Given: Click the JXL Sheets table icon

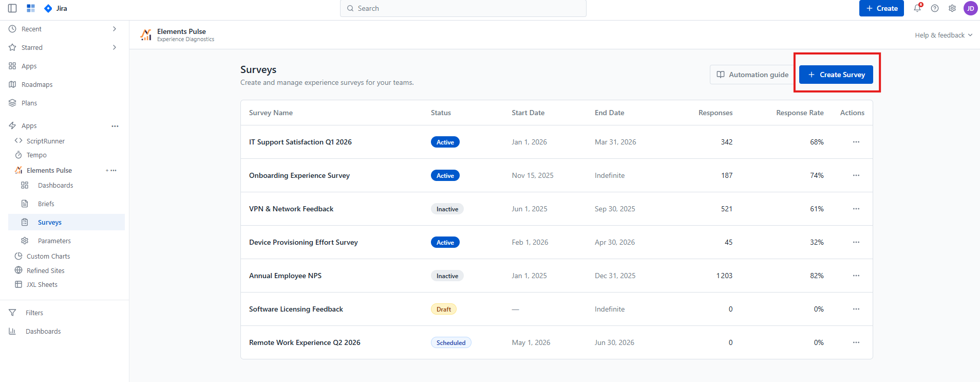Looking at the screenshot, I should pos(18,284).
